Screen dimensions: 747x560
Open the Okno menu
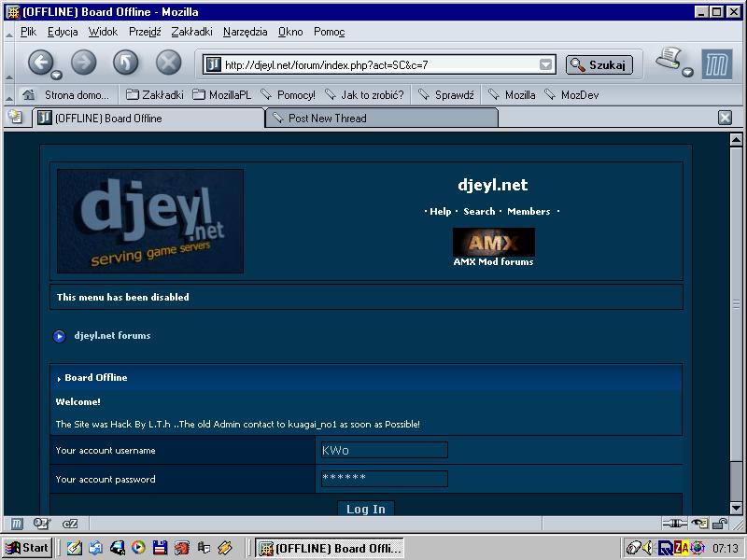290,32
